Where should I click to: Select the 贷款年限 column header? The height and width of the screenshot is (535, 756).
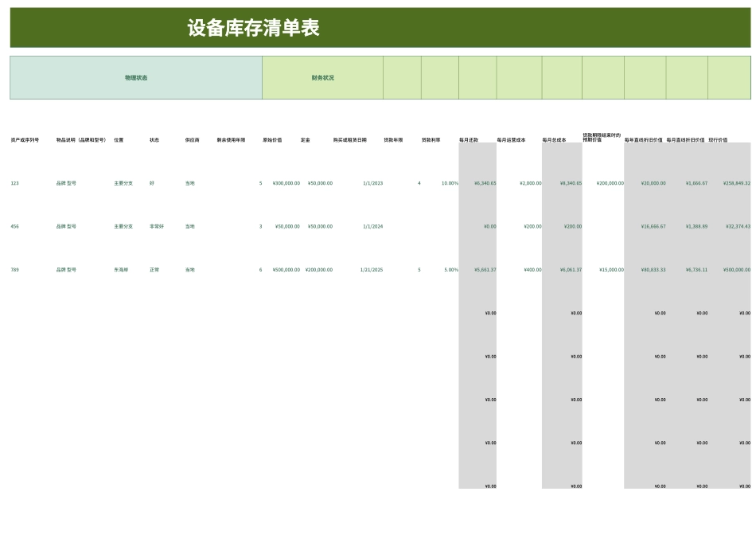(393, 140)
